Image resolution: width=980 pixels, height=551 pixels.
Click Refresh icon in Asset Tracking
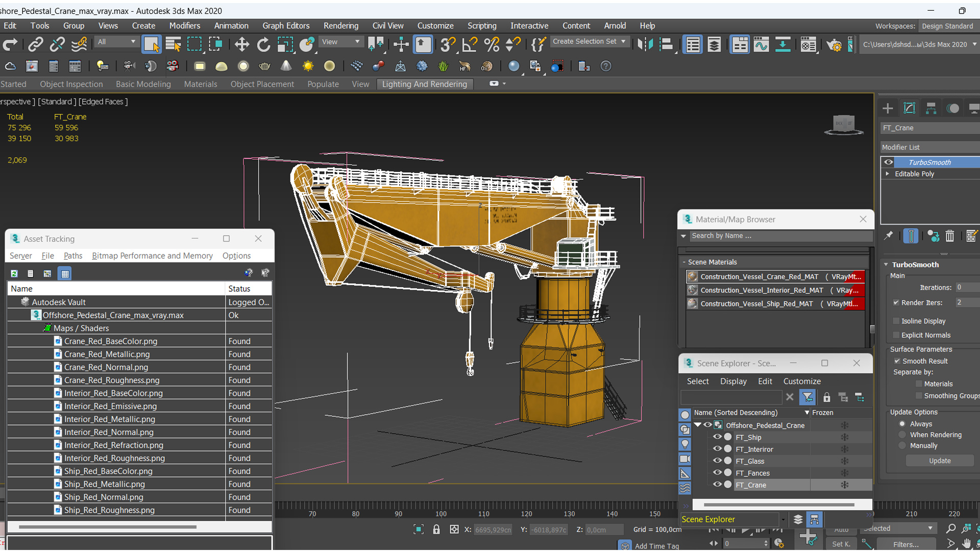pyautogui.click(x=14, y=273)
